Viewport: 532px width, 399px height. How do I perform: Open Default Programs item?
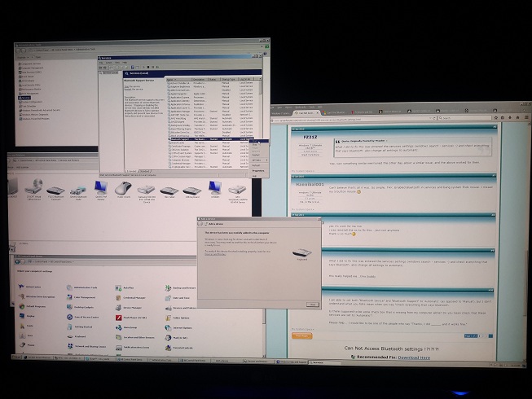(x=33, y=306)
